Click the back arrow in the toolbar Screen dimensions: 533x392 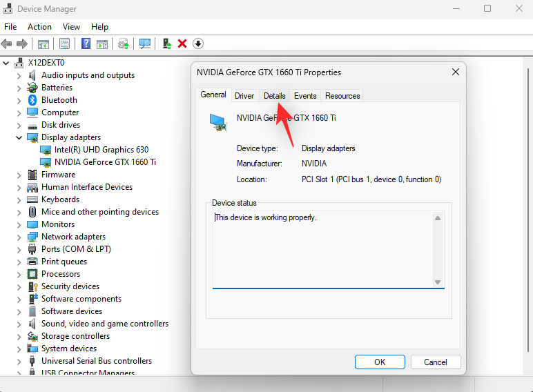click(x=7, y=43)
